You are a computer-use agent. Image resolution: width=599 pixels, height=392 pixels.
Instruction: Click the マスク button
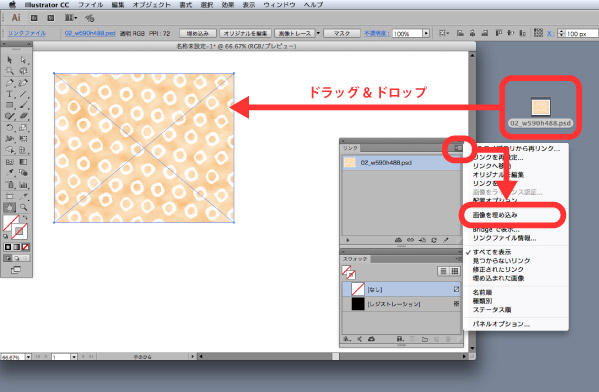[x=342, y=34]
